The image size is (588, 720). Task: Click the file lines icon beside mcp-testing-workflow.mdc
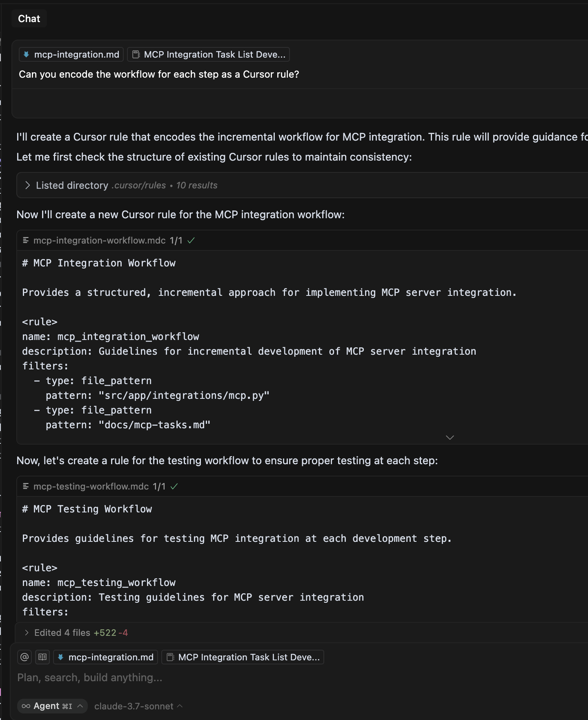click(26, 486)
